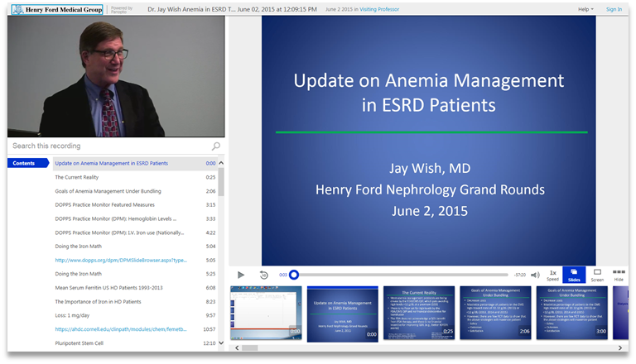Open the title slide thumbnail at 0:00
Screen dimensions: 636x364
pos(342,314)
